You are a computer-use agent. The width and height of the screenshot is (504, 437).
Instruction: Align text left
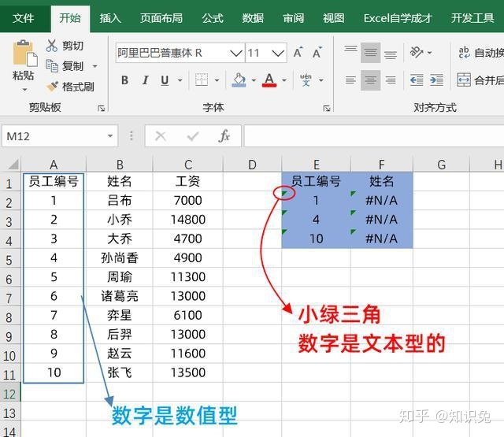[x=350, y=80]
